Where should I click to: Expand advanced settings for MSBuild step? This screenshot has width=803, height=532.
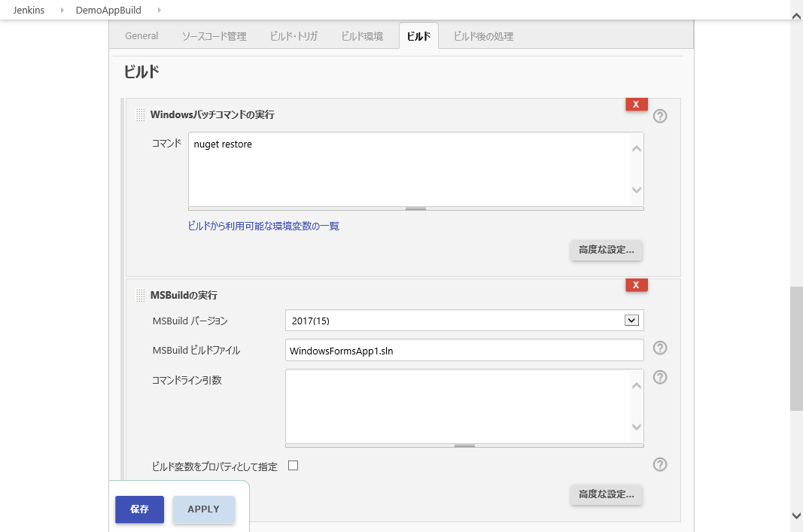point(606,494)
